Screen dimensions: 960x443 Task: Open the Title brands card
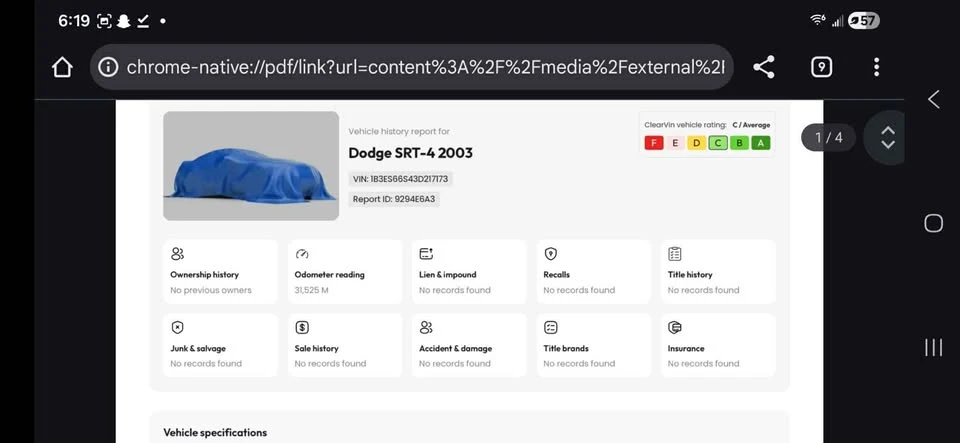click(594, 345)
